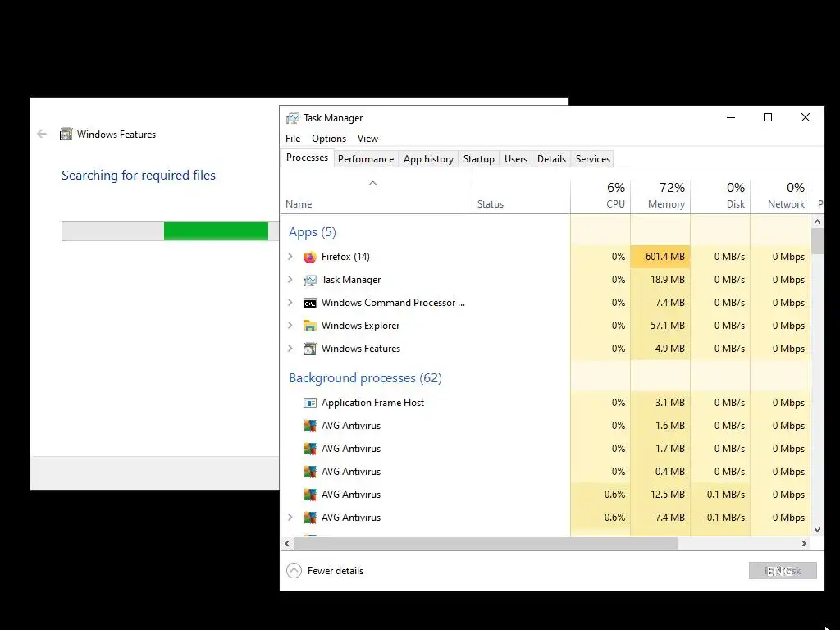Sort by the Status column header

tap(521, 197)
